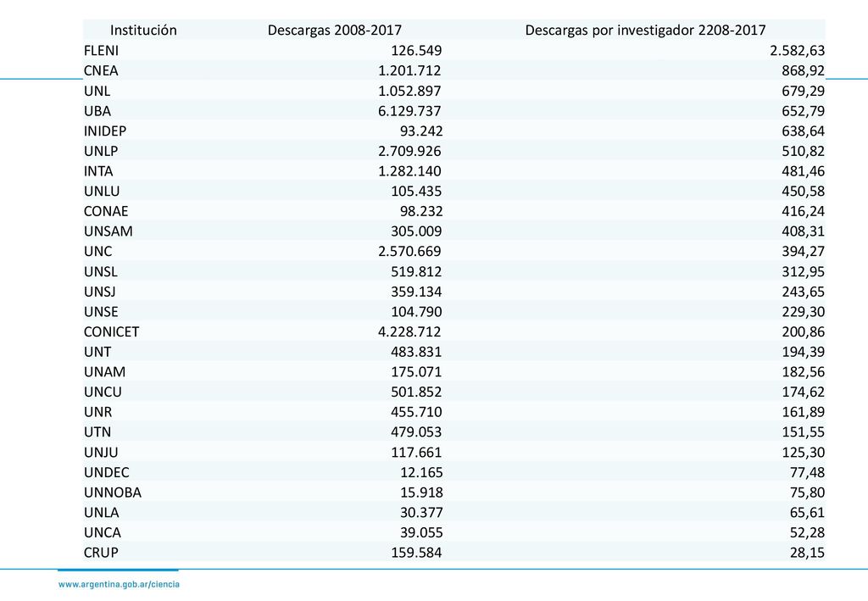Click the UBA institution cell
This screenshot has height=601, width=868.
point(97,111)
